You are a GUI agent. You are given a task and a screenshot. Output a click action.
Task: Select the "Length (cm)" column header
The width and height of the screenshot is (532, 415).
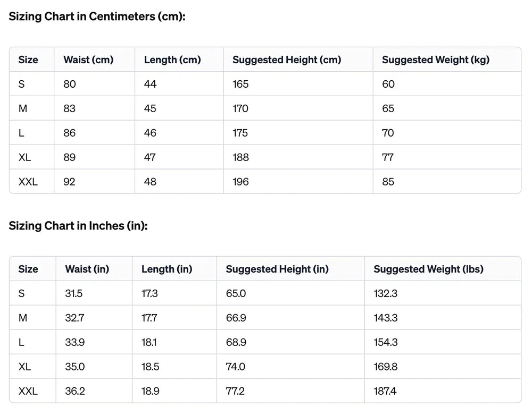click(x=172, y=60)
